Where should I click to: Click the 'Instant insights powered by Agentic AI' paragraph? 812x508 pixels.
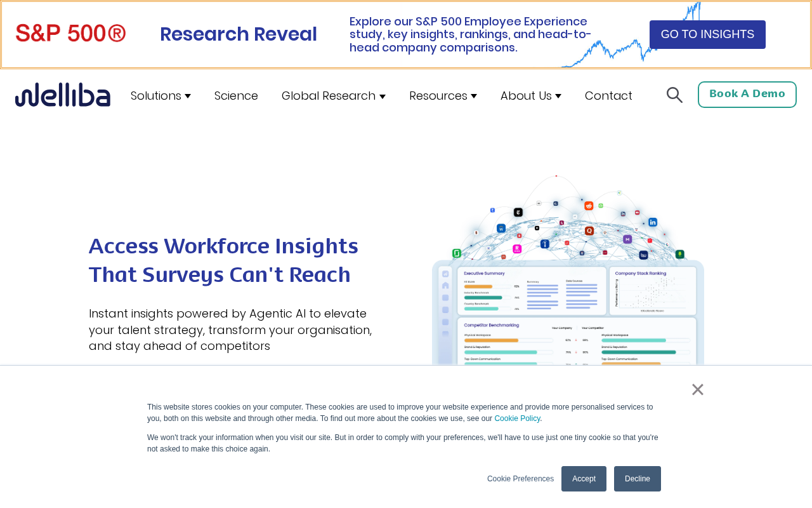[x=230, y=330]
